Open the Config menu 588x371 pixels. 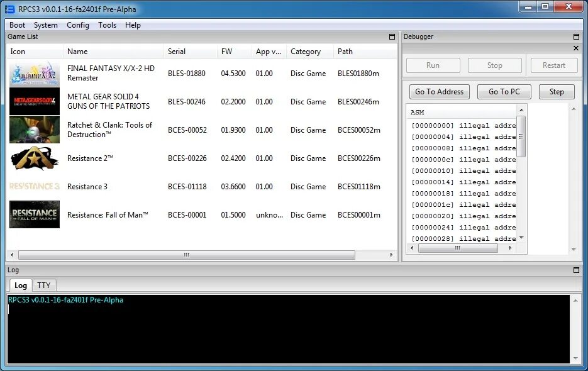point(78,25)
